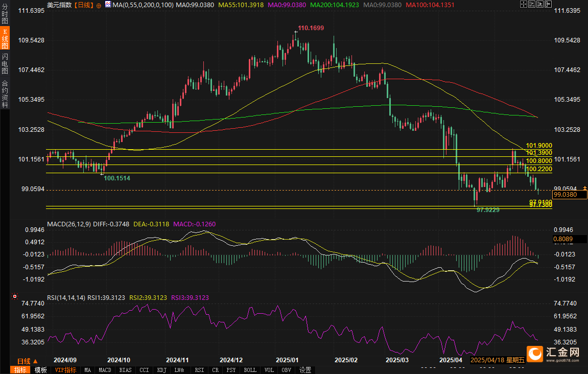
Task: Click the 97.9229 low price label
Action: point(488,210)
